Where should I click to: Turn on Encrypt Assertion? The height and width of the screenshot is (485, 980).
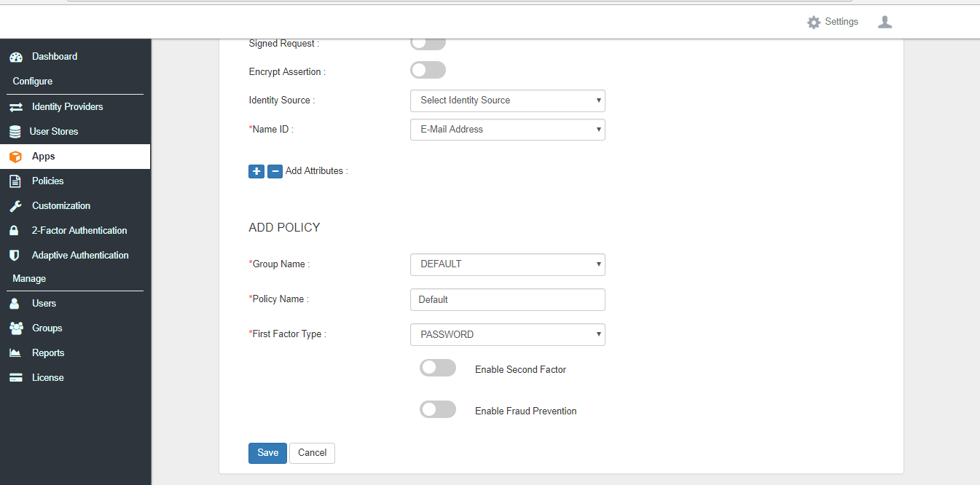pyautogui.click(x=428, y=70)
